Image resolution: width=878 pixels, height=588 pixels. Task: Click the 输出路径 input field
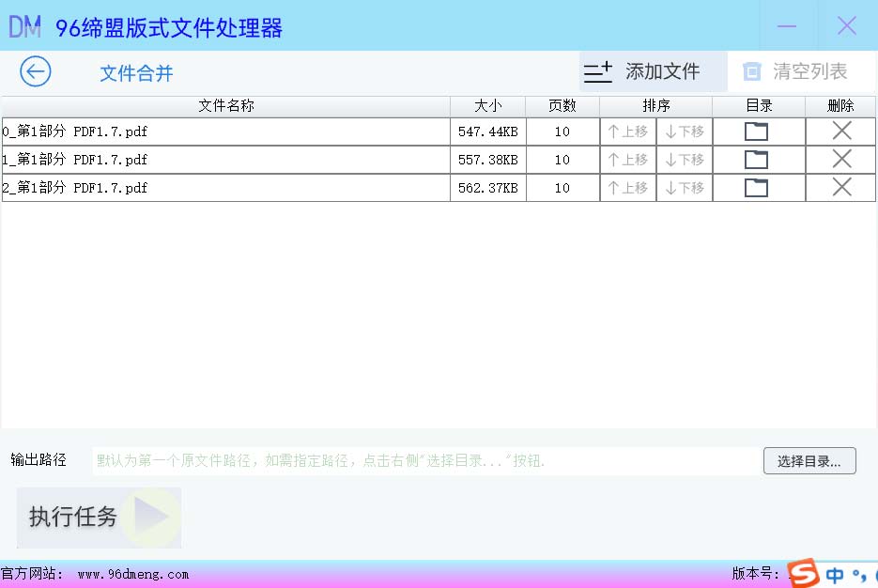pos(427,461)
